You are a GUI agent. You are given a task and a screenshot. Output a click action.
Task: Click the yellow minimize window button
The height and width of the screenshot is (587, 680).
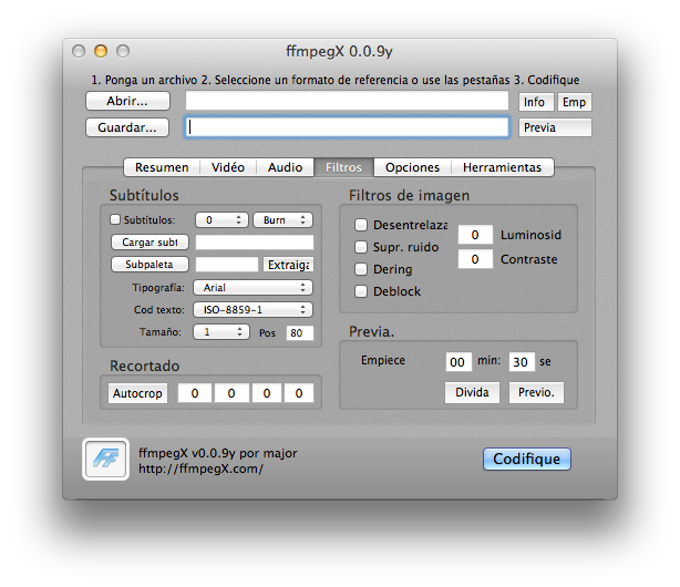tap(101, 51)
